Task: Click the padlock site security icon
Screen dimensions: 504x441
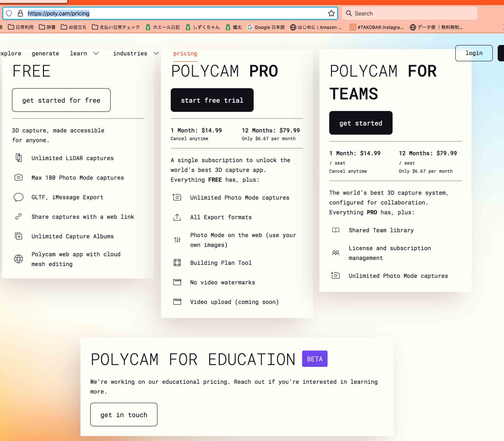Action: point(20,13)
